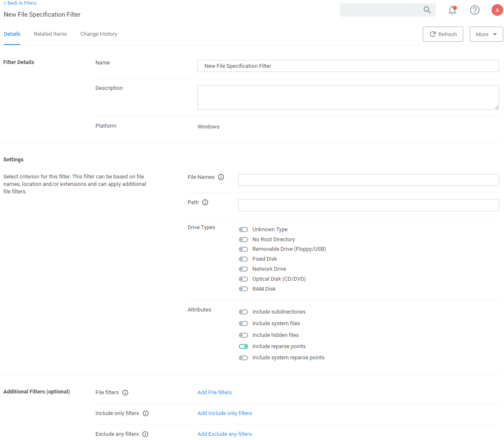Enable the Fixed Disk toggle

tap(243, 259)
